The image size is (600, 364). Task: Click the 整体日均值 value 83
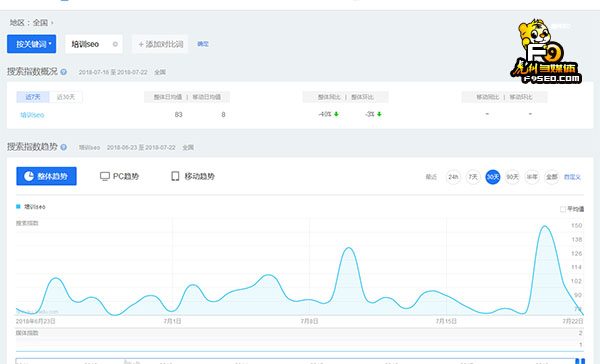coord(178,114)
